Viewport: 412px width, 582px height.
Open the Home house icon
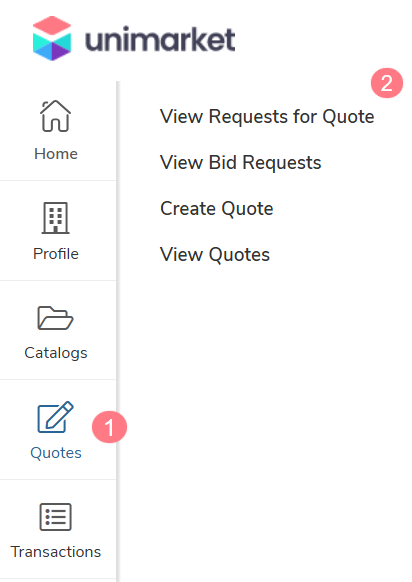coord(55,116)
